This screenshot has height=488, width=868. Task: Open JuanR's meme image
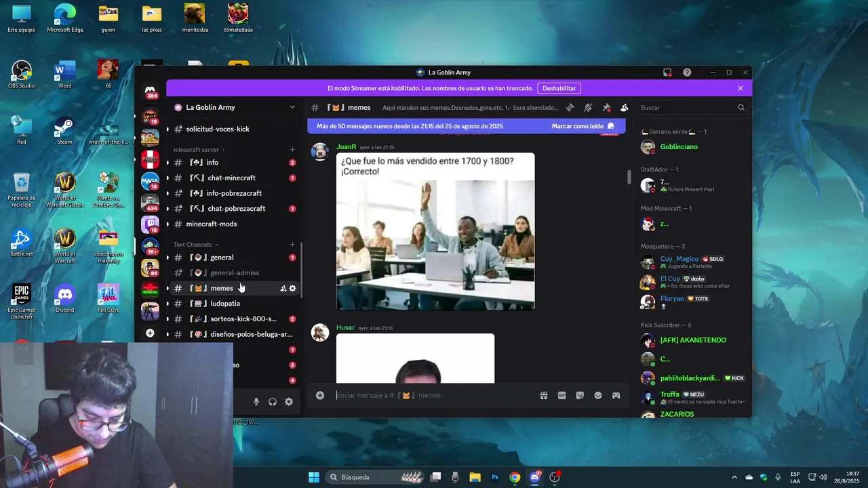tap(435, 231)
